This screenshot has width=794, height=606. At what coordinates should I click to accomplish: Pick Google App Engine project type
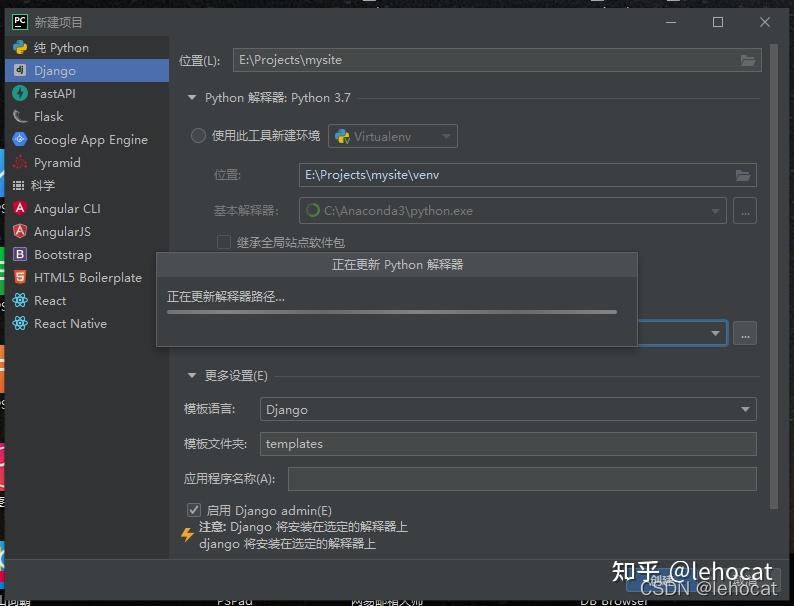click(x=87, y=139)
